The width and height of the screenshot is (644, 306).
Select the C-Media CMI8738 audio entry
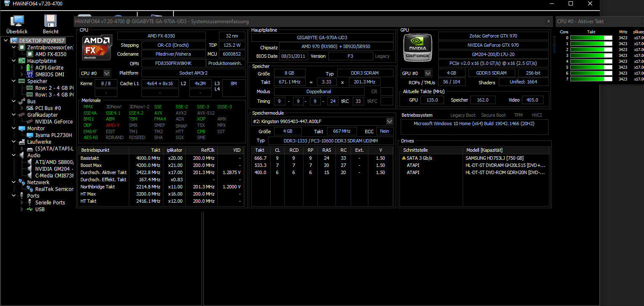click(x=54, y=175)
